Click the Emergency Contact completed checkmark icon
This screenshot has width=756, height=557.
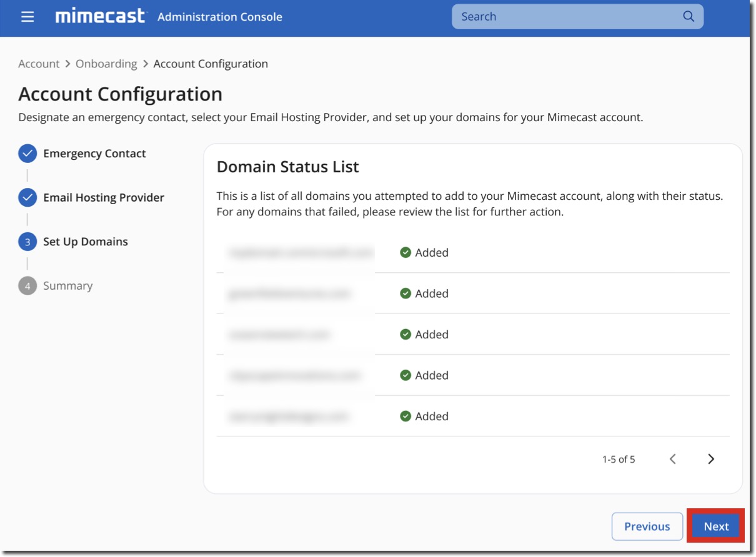click(29, 153)
